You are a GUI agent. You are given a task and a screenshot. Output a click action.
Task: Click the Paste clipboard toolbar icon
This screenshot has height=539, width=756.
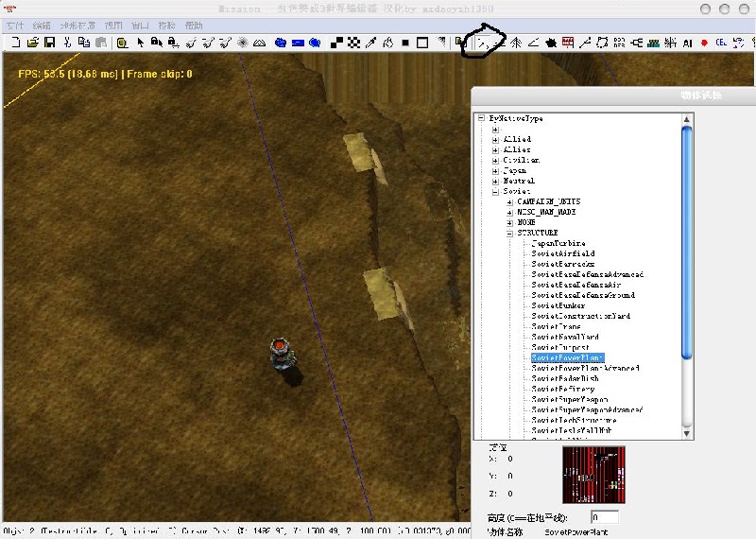(x=101, y=43)
